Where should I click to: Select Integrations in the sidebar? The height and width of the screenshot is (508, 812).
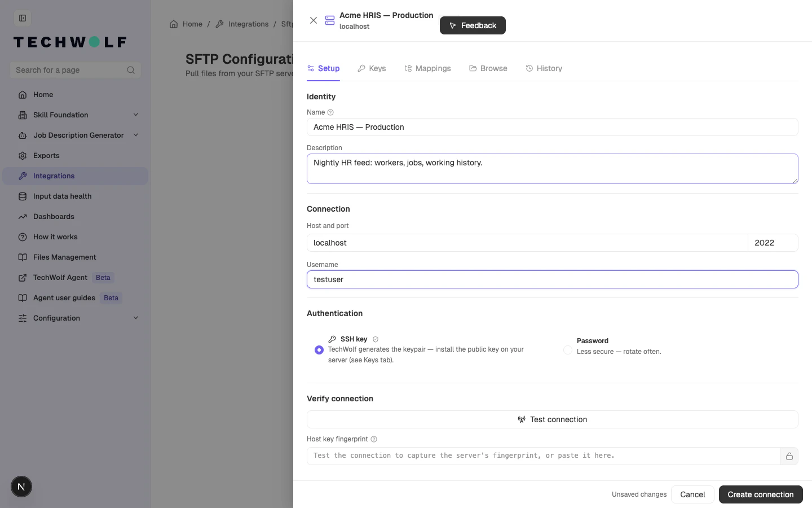coord(76,176)
